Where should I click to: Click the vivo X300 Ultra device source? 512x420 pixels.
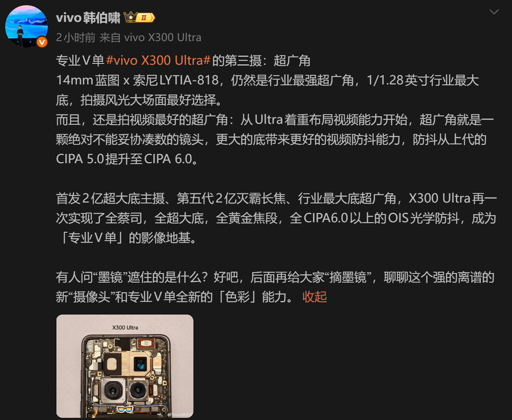(x=163, y=38)
